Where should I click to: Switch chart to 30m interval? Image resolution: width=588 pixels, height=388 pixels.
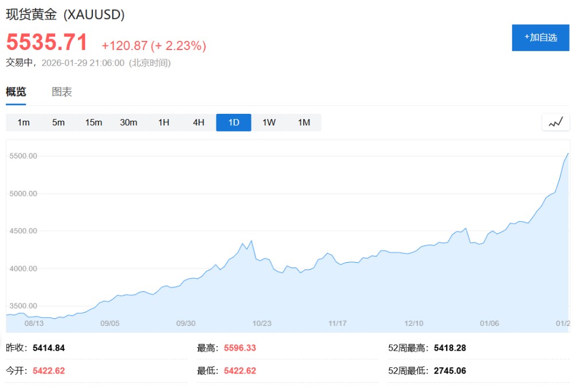(x=129, y=122)
